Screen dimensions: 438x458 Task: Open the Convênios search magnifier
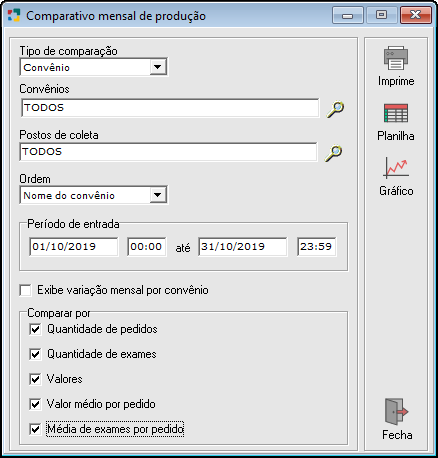coord(335,109)
